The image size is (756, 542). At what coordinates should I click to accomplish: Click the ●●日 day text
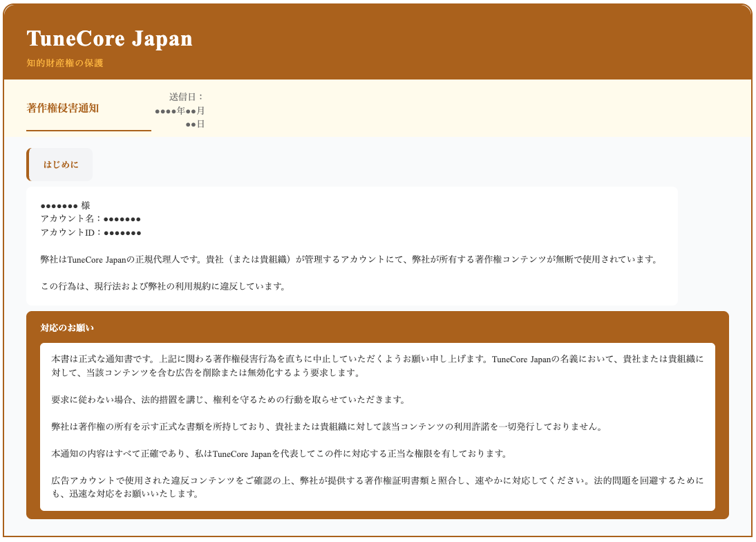tap(196, 124)
